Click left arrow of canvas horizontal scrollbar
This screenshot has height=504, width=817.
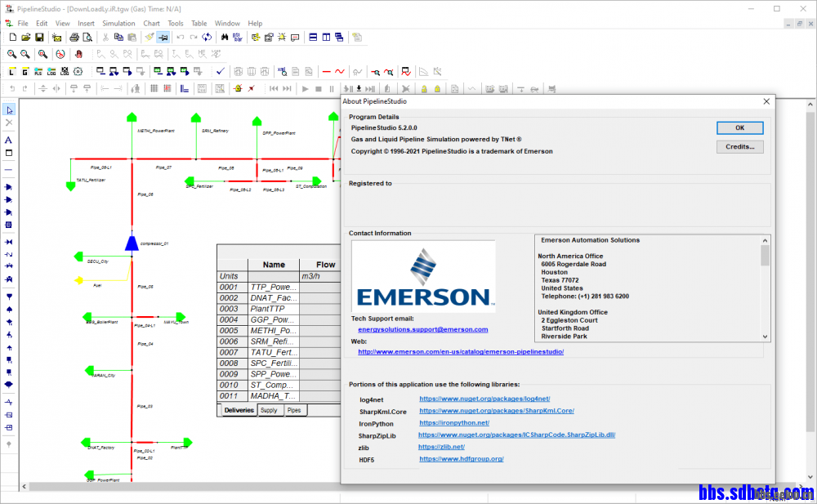point(24,486)
